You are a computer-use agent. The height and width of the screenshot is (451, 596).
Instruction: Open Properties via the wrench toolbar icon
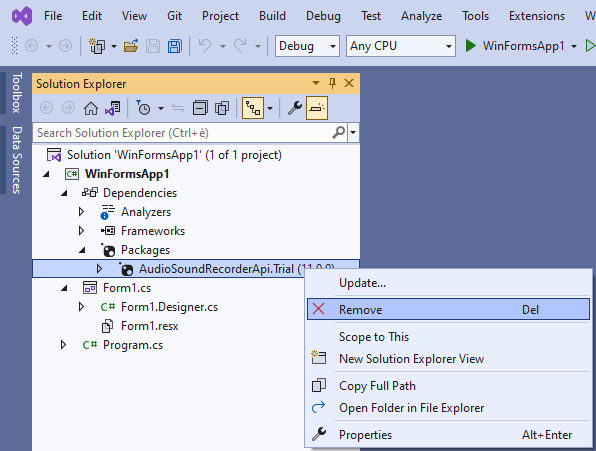(x=295, y=108)
